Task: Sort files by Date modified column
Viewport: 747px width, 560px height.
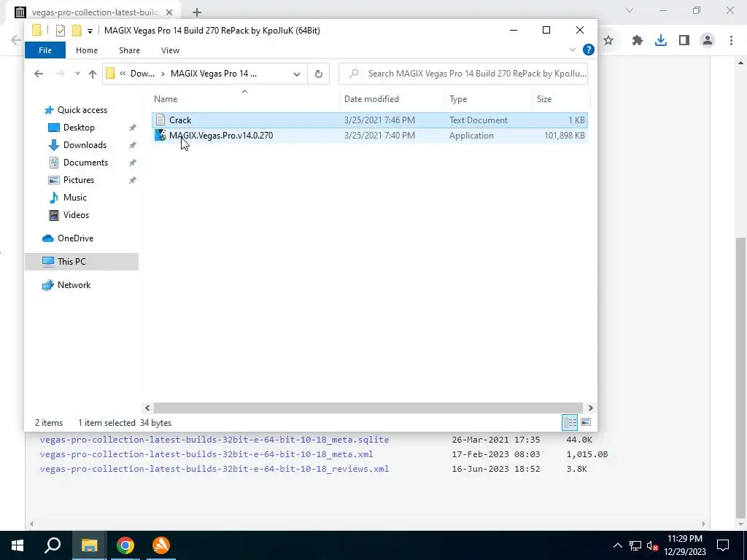Action: [371, 99]
